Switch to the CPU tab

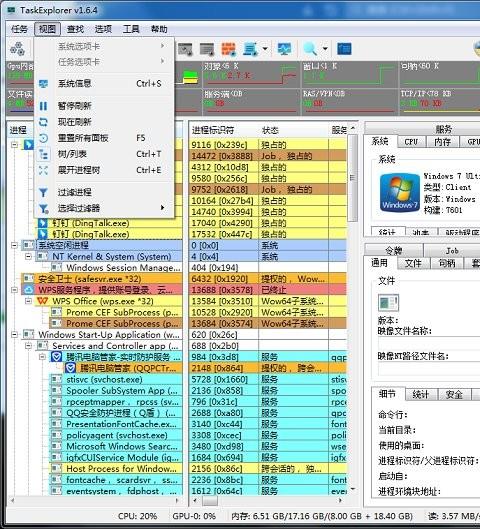(x=411, y=142)
